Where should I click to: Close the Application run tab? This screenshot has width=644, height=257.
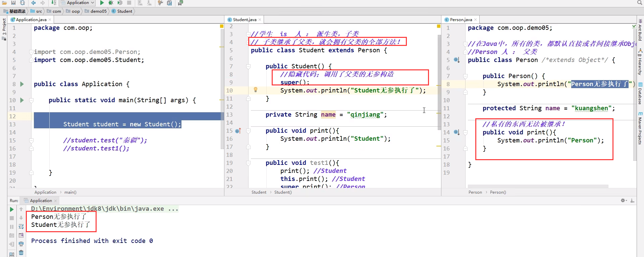(56, 201)
